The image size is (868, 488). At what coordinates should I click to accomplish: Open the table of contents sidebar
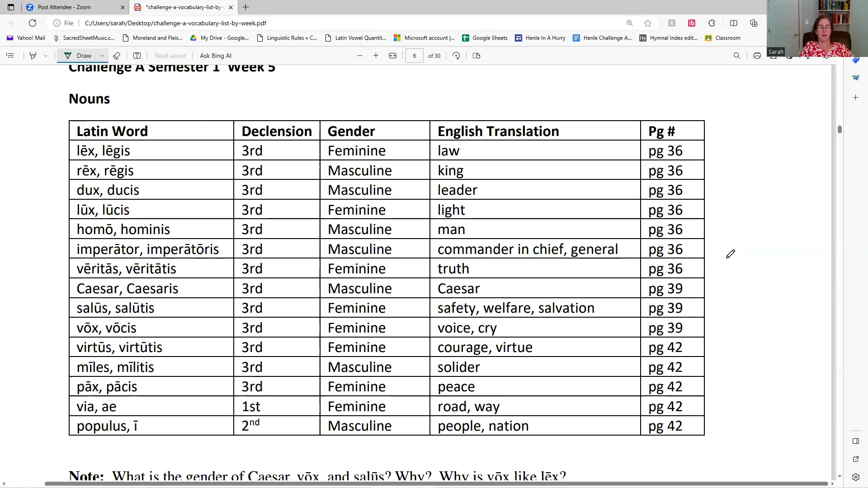coord(10,56)
